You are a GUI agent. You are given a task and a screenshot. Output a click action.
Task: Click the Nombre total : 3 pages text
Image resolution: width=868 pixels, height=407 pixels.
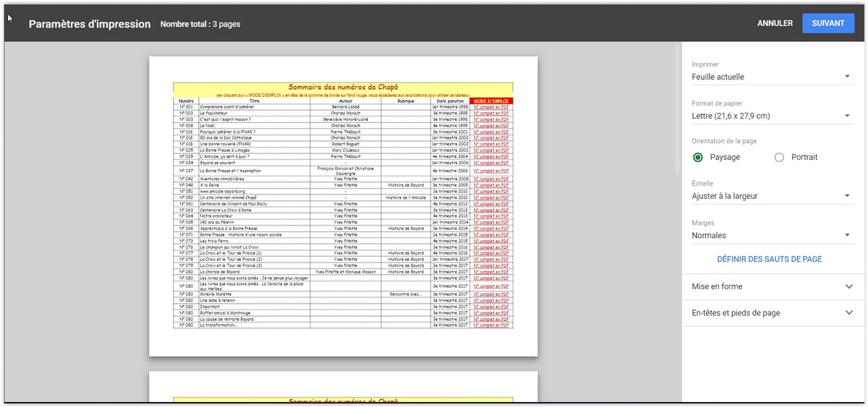[200, 24]
